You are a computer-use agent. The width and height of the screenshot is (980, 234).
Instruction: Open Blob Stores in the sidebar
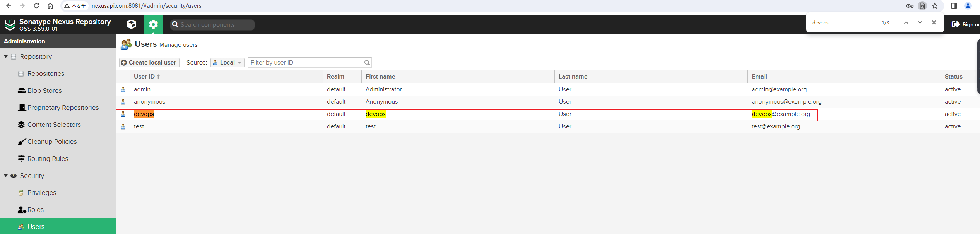[44, 91]
